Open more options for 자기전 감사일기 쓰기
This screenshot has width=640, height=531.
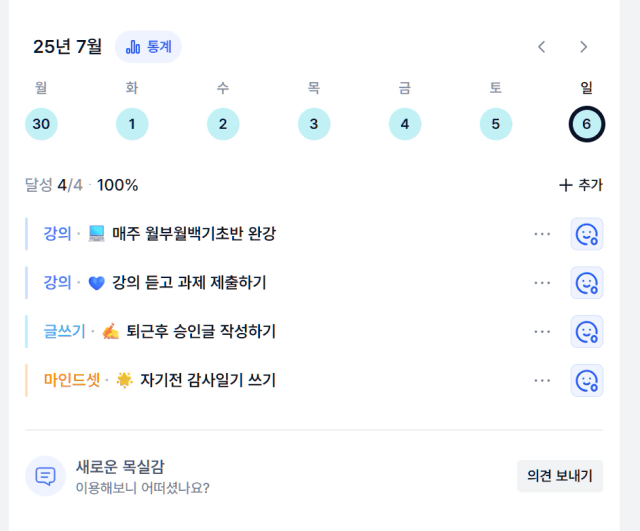tap(542, 380)
